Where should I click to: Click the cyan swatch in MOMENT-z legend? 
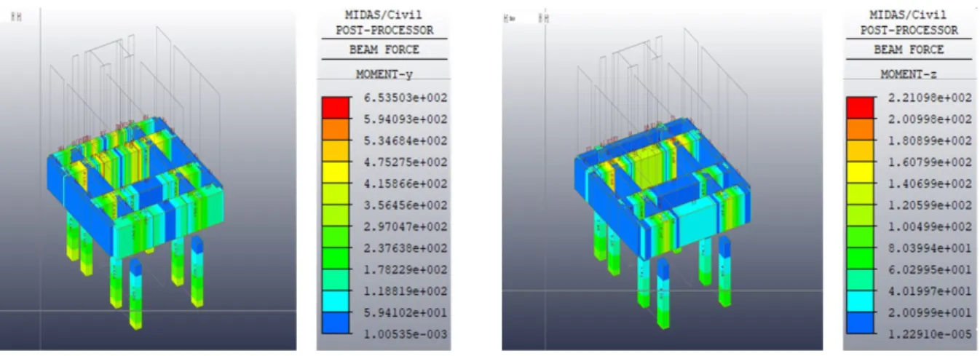[x=861, y=302]
